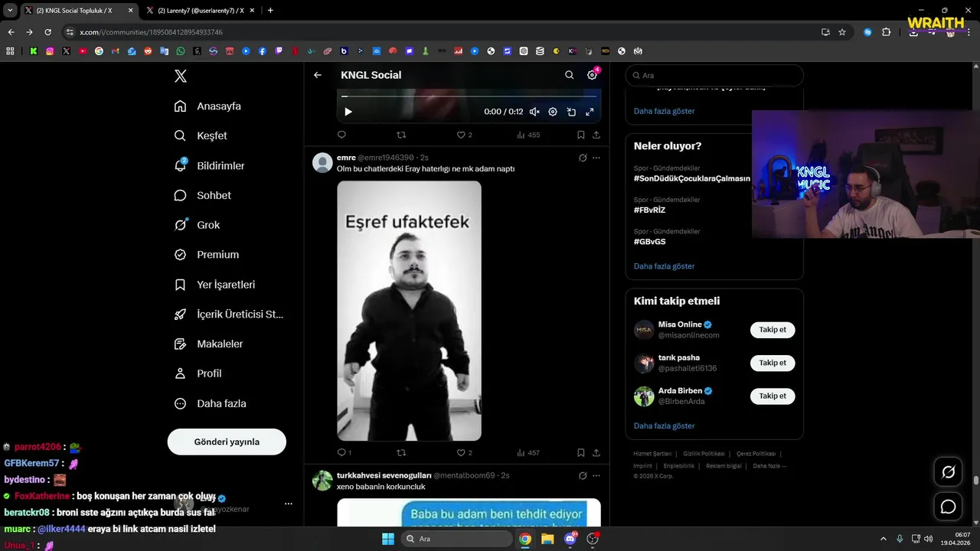Search within KNGL Social community

coord(569,75)
